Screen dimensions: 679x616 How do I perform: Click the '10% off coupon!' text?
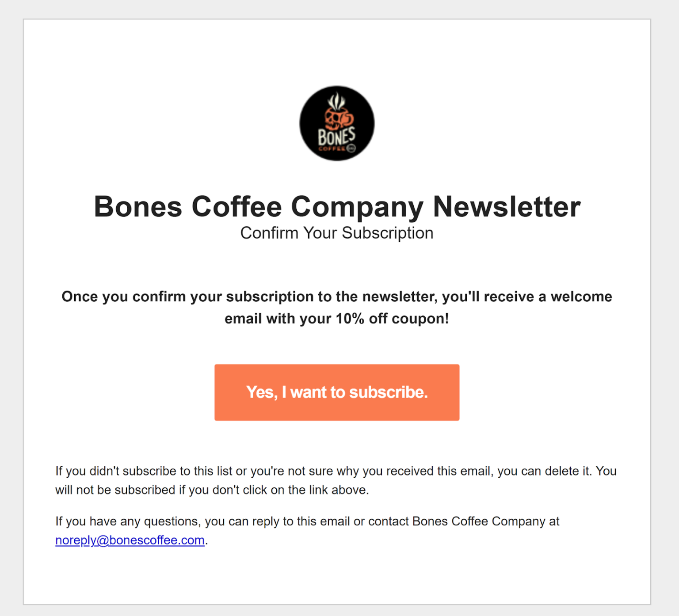click(x=392, y=319)
